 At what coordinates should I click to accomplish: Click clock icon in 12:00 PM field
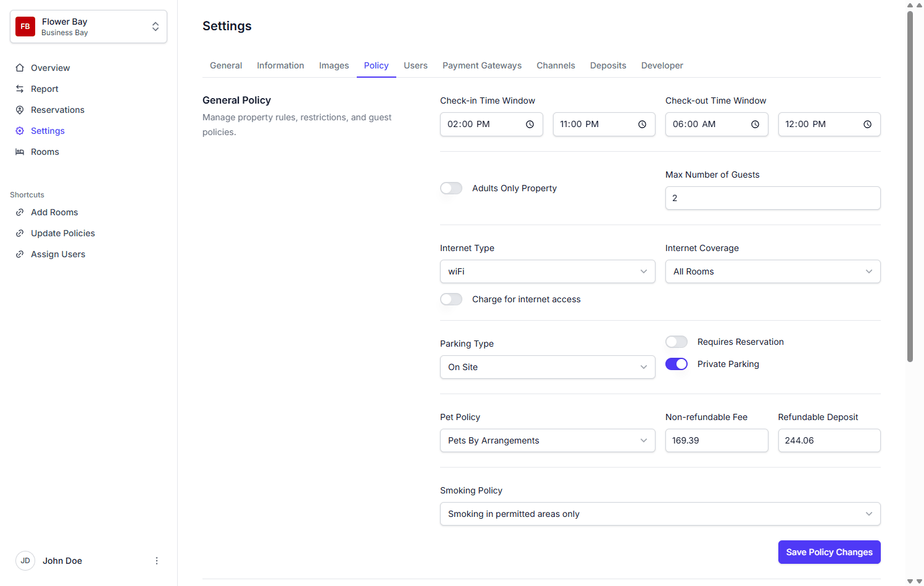coord(867,125)
